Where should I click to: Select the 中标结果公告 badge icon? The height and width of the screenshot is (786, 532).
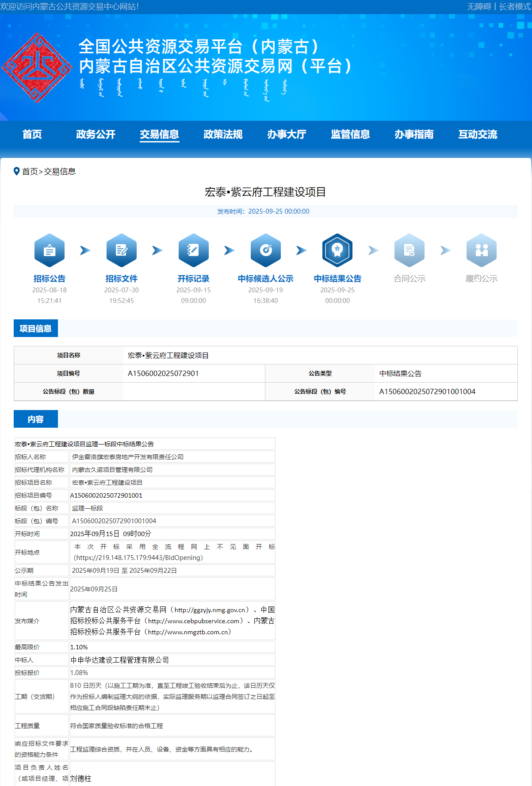coord(337,250)
